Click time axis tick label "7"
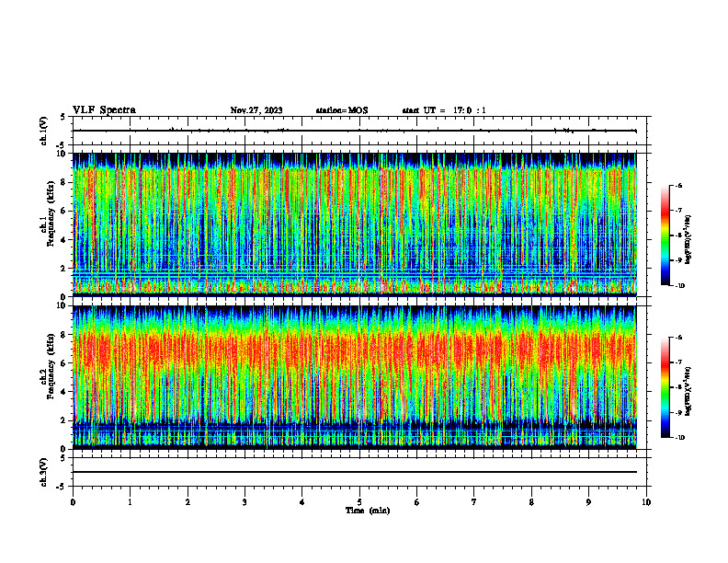728x563 pixels. click(474, 502)
